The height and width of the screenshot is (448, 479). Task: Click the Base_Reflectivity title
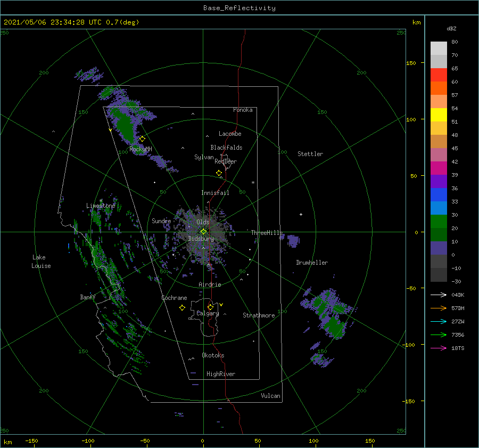[240, 8]
